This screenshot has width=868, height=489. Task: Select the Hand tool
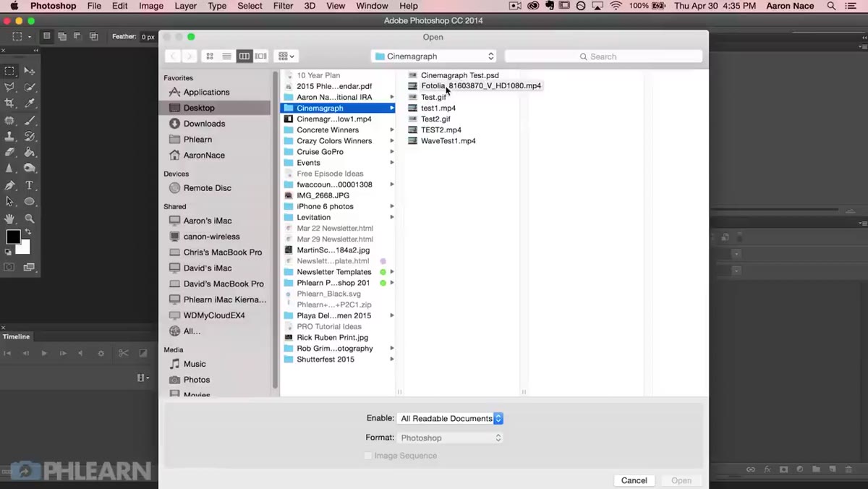(9, 218)
